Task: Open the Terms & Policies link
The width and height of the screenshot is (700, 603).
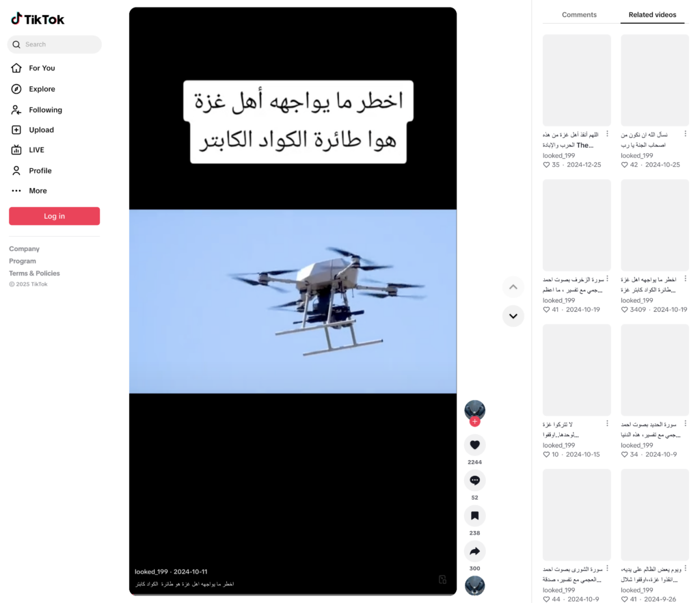Action: point(34,273)
